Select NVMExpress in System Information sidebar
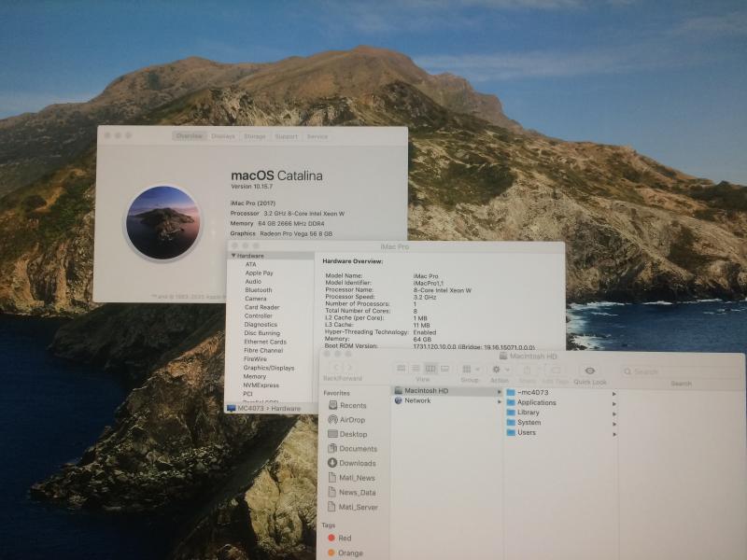 point(261,385)
